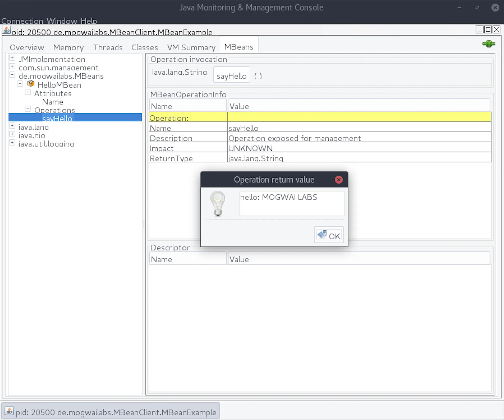Click OK in the return value dialog

(x=329, y=235)
